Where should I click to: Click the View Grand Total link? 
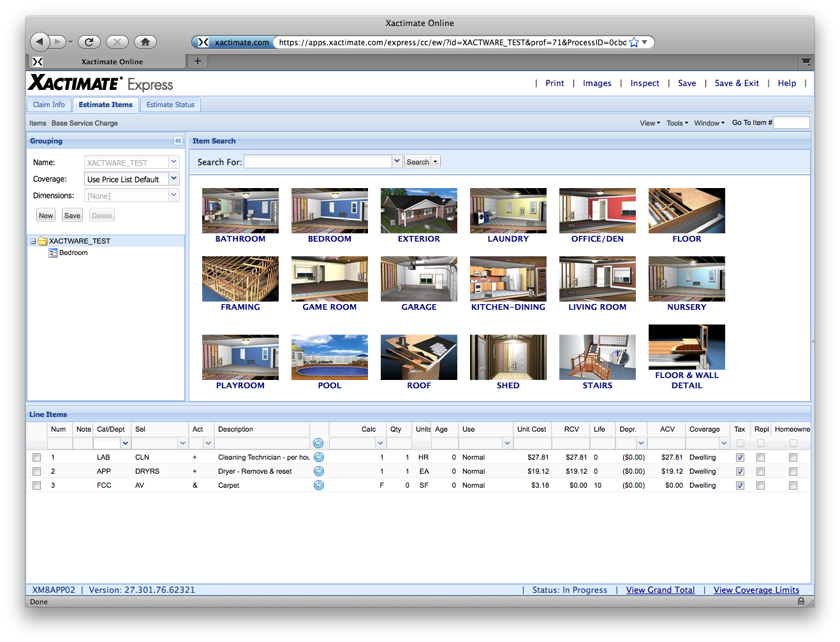pyautogui.click(x=660, y=590)
